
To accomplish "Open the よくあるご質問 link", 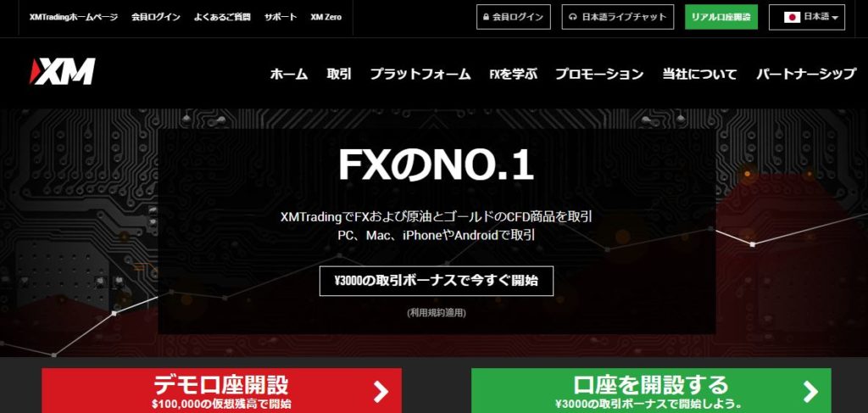I will [222, 17].
